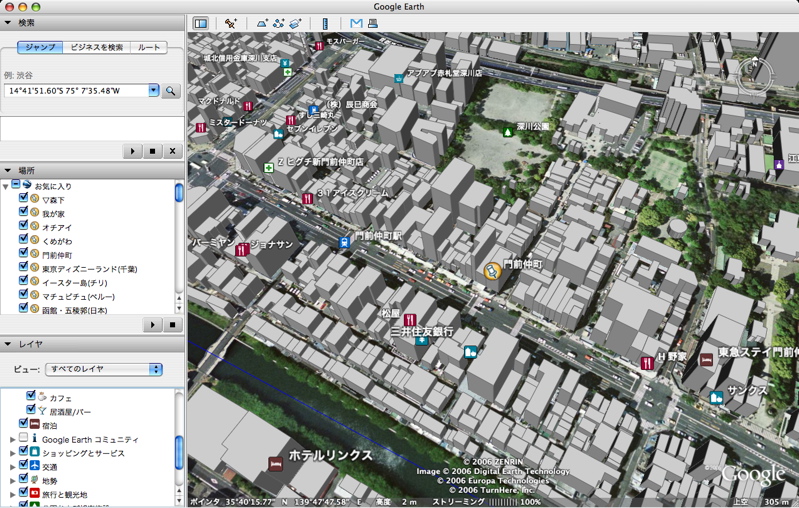
Task: Click the レイヤ panel scrollbar thumb
Action: pos(179,453)
